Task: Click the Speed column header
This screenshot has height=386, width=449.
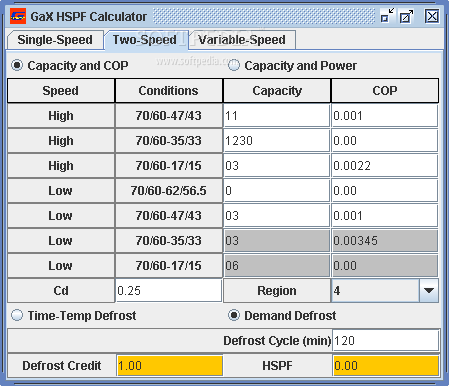Action: [61, 91]
